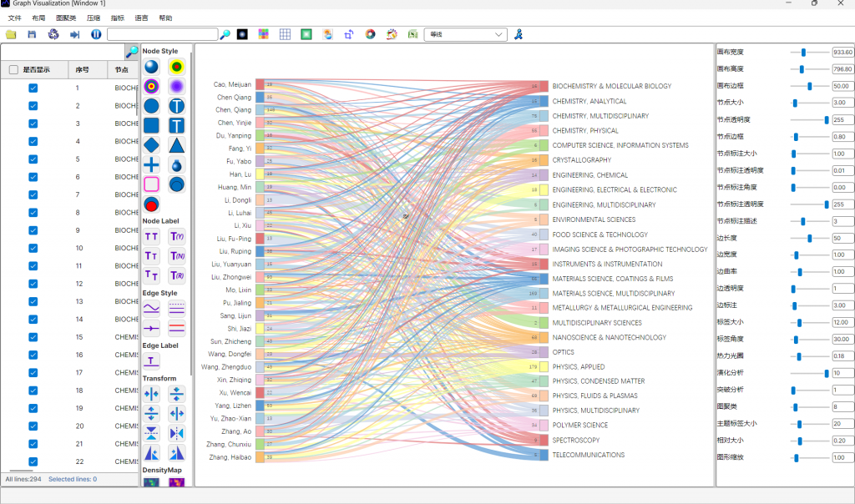Image resolution: width=855 pixels, height=504 pixels.
Task: Pick the diamond node style
Action: point(151,145)
